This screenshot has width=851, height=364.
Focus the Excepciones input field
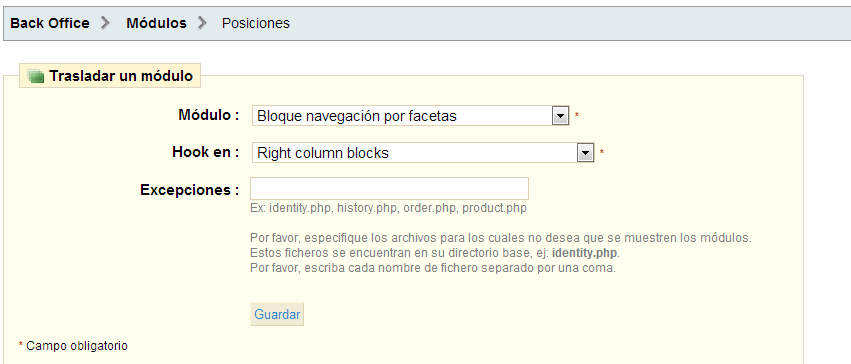[x=389, y=188]
